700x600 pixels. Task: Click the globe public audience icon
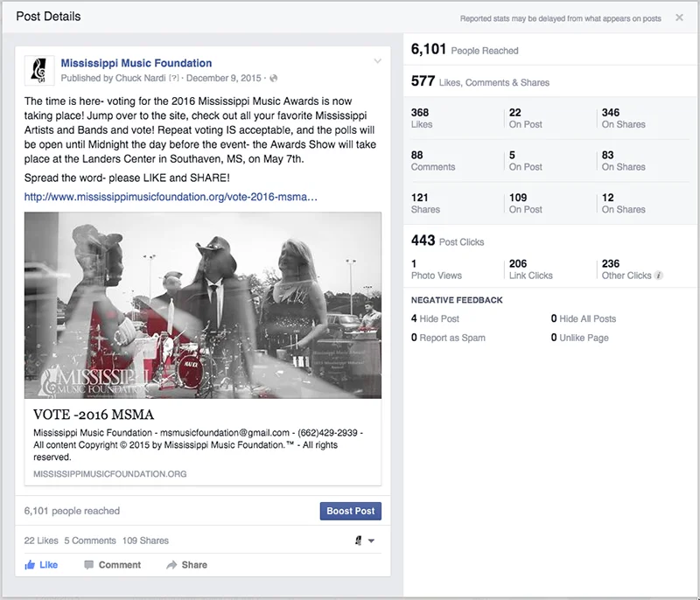[x=274, y=78]
